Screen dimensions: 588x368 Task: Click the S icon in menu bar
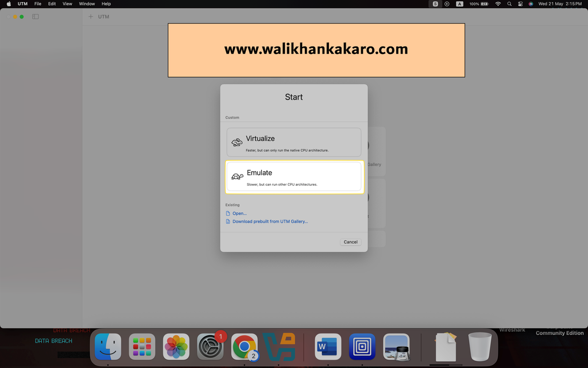pos(435,4)
